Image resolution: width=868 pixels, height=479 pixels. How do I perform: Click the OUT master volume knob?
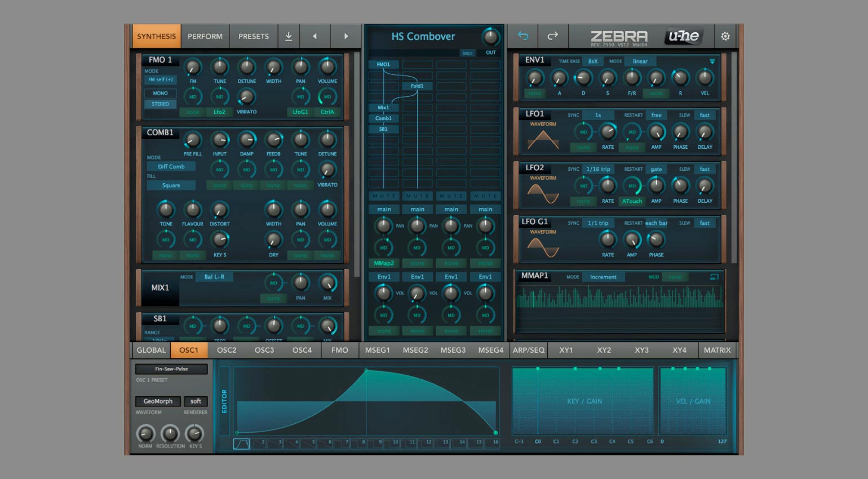(x=491, y=37)
